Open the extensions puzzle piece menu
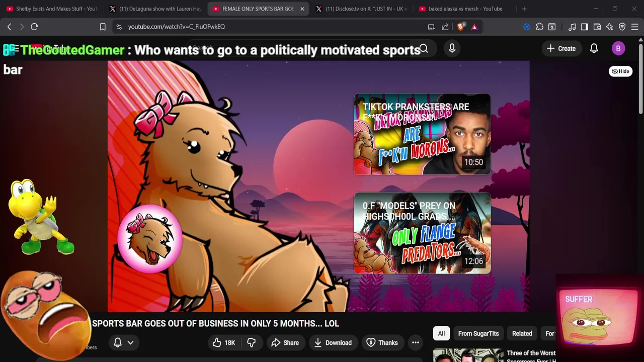Screen dimensions: 644x362 [x=539, y=27]
